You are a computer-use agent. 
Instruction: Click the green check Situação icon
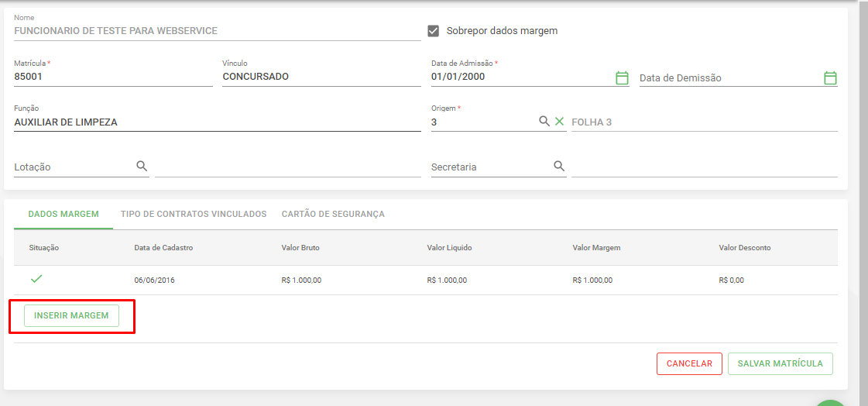(36, 279)
